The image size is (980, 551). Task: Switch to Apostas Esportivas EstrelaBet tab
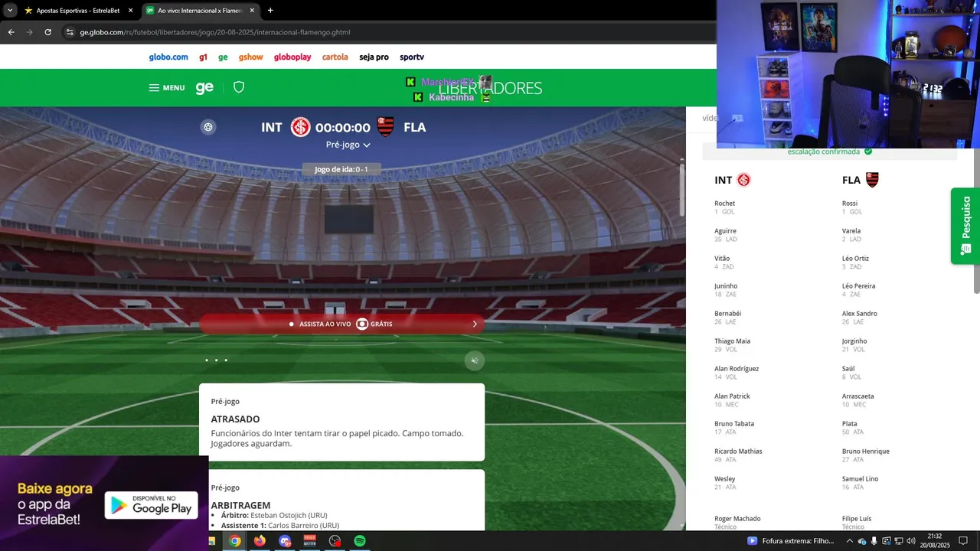click(x=79, y=11)
